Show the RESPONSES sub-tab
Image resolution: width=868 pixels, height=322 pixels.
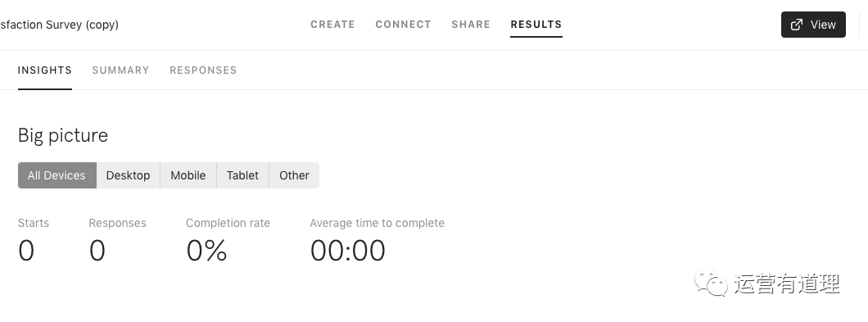203,70
